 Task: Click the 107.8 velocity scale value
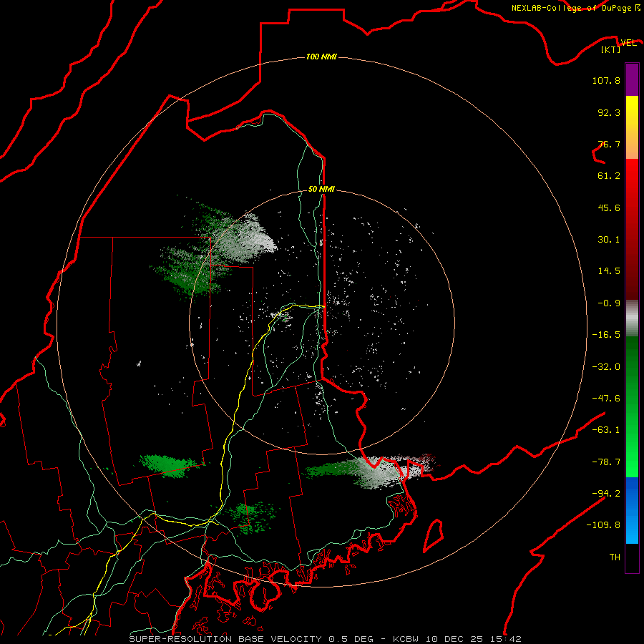click(606, 80)
